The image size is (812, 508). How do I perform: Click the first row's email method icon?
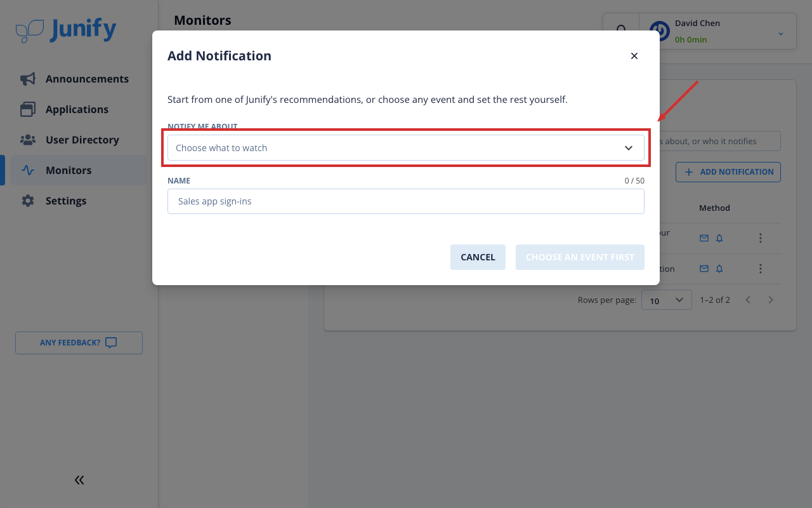pos(704,238)
